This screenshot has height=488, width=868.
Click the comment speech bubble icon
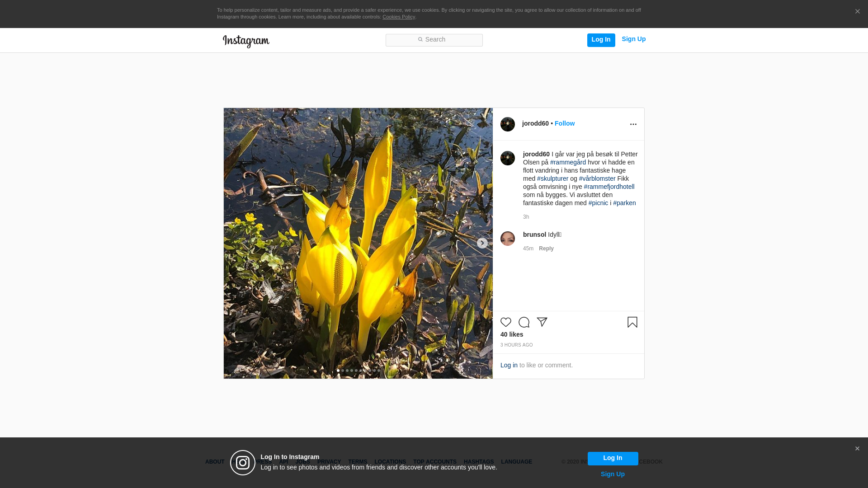click(x=524, y=322)
